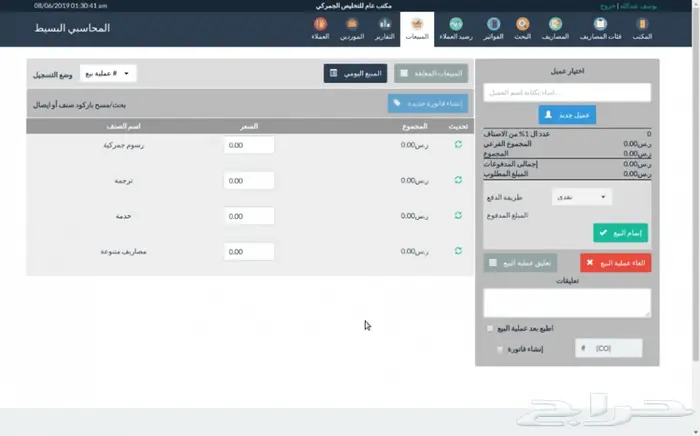Viewport: 700px width, 436px height.
Task: Click the إجمالي المدفوعات label
Action: [511, 164]
